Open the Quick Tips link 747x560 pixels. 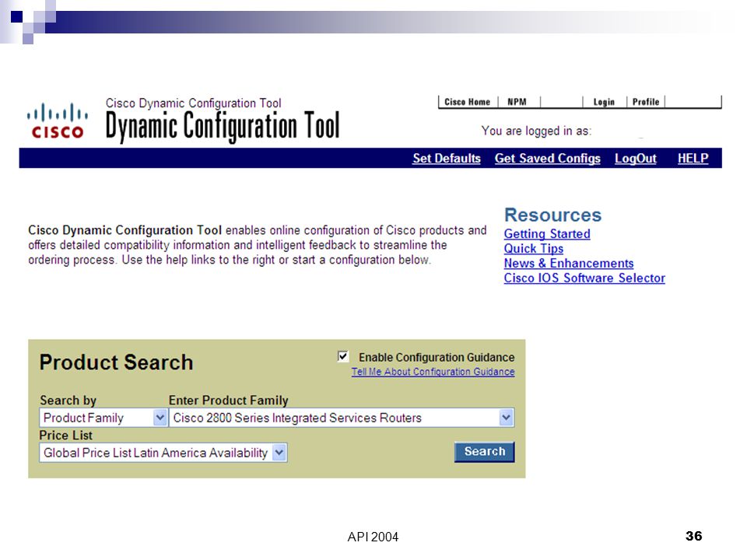click(534, 249)
